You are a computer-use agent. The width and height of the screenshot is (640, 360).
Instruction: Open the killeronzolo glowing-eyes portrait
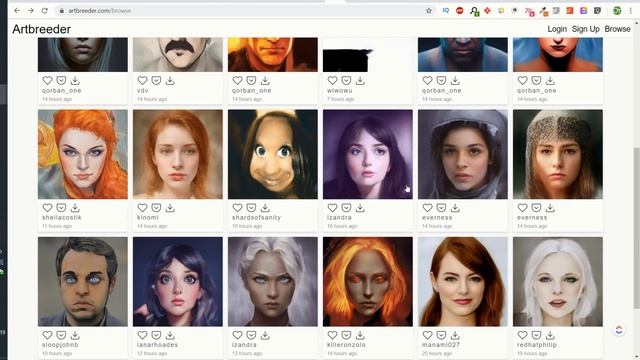point(368,282)
